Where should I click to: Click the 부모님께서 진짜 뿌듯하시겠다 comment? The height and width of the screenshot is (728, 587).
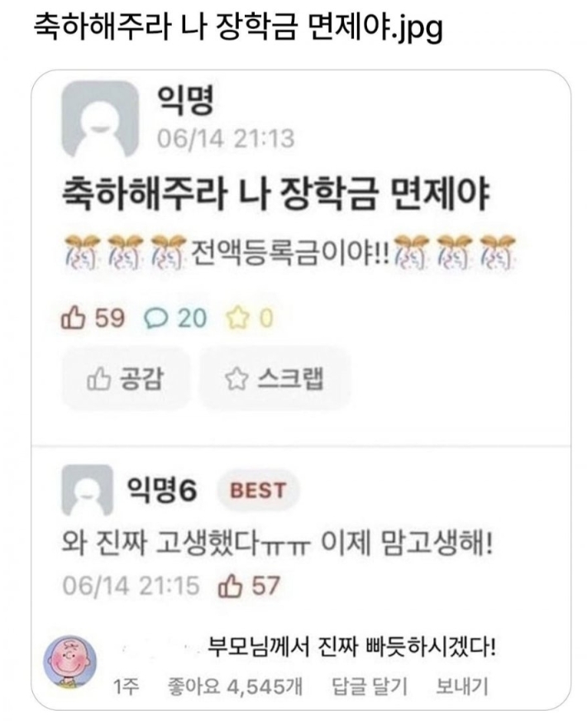[351, 647]
